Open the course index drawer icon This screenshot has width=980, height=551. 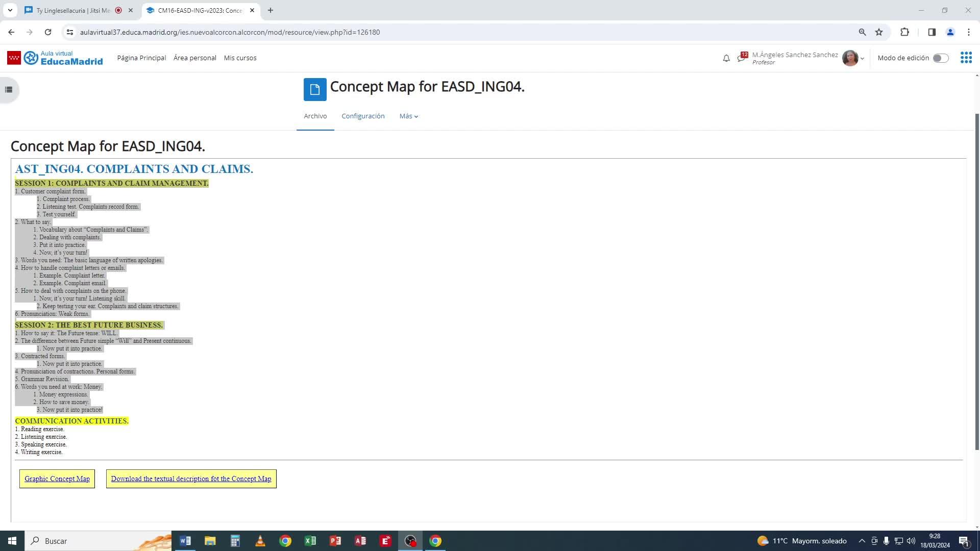pos(9,90)
